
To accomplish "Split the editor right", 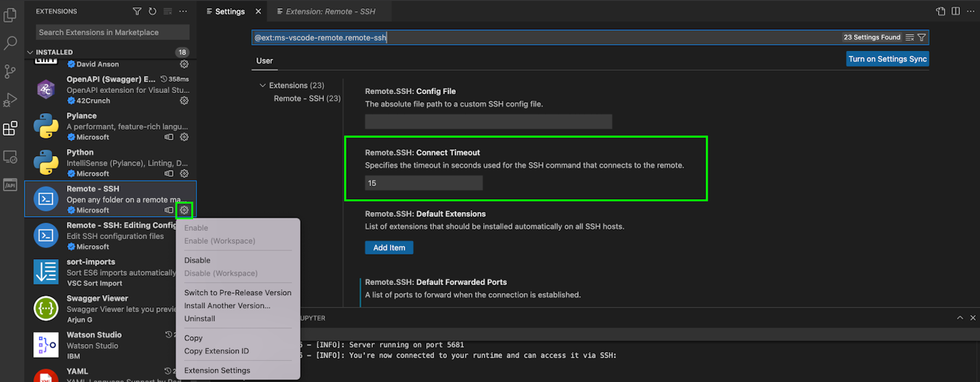I will 956,11.
